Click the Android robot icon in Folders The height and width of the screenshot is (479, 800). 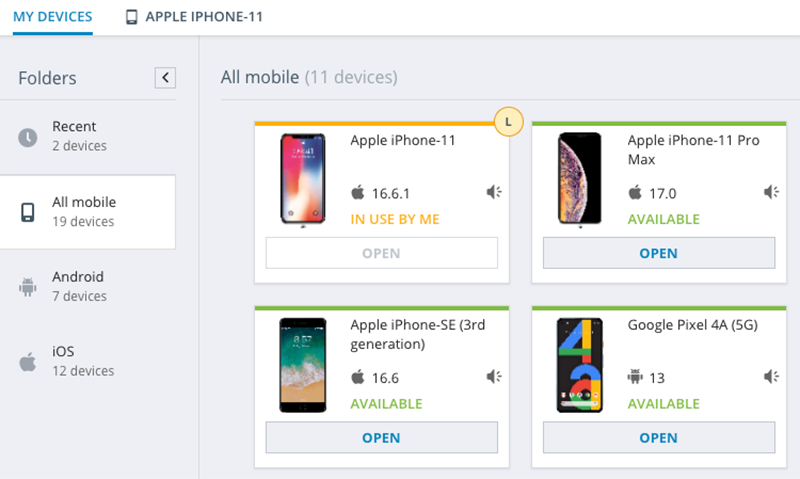[x=28, y=287]
